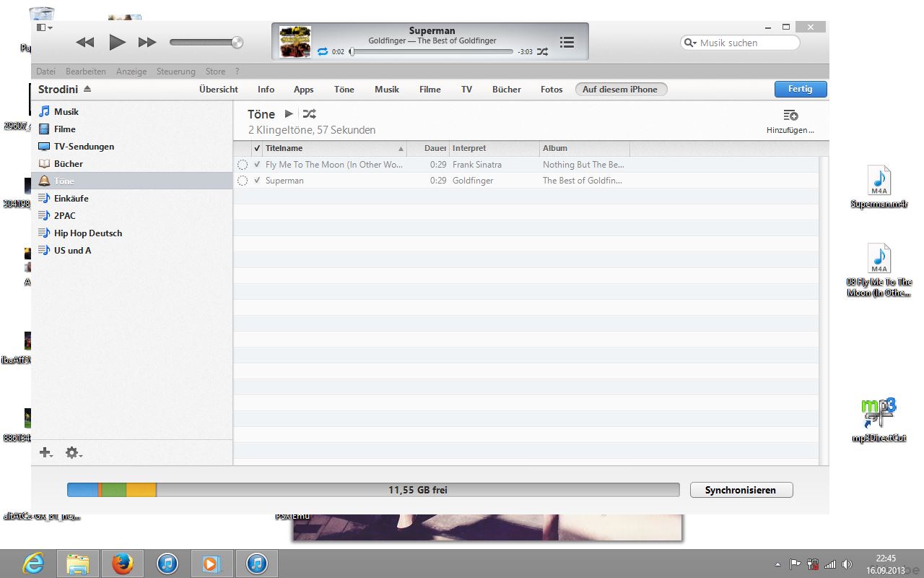Open the Store menu
Image resolution: width=924 pixels, height=578 pixels.
tap(215, 72)
